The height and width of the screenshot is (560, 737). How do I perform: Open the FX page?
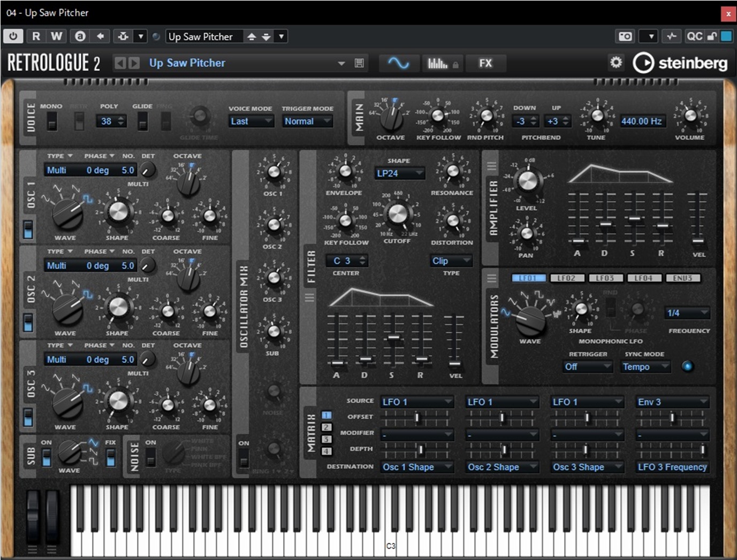[485, 63]
